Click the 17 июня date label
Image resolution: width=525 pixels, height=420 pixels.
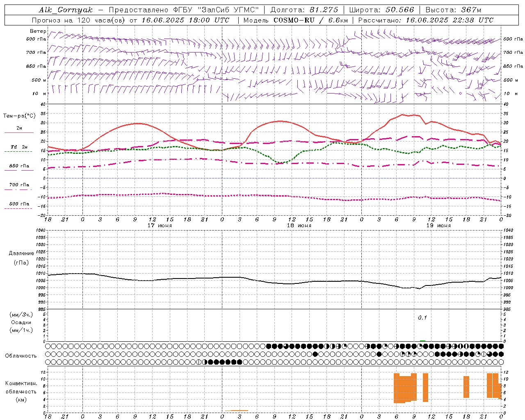pyautogui.click(x=160, y=226)
